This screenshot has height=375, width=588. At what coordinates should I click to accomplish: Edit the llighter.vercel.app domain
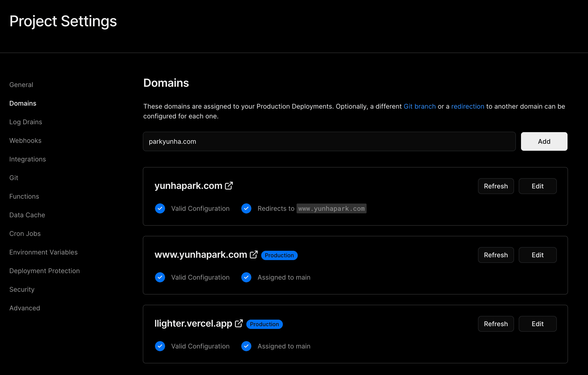point(538,324)
